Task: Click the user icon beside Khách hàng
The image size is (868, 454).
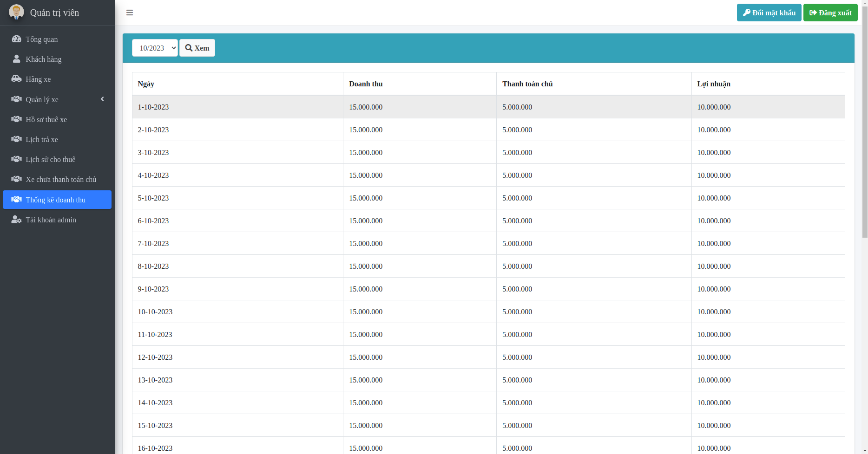Action: pos(16,59)
